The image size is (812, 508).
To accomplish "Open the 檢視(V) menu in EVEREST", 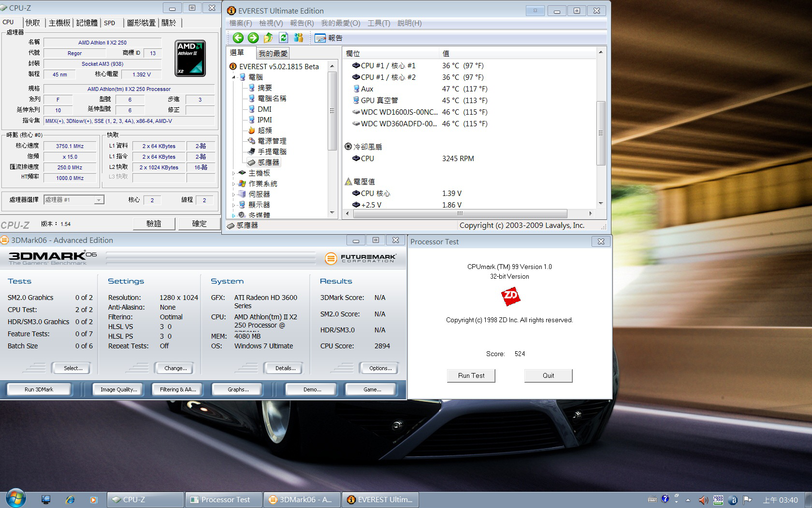I will [271, 23].
